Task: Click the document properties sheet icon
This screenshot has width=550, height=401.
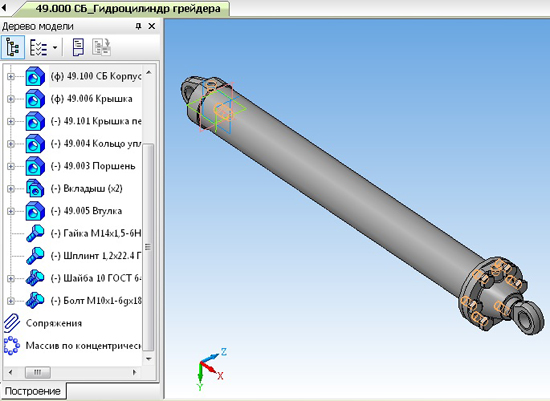Action: (x=78, y=47)
